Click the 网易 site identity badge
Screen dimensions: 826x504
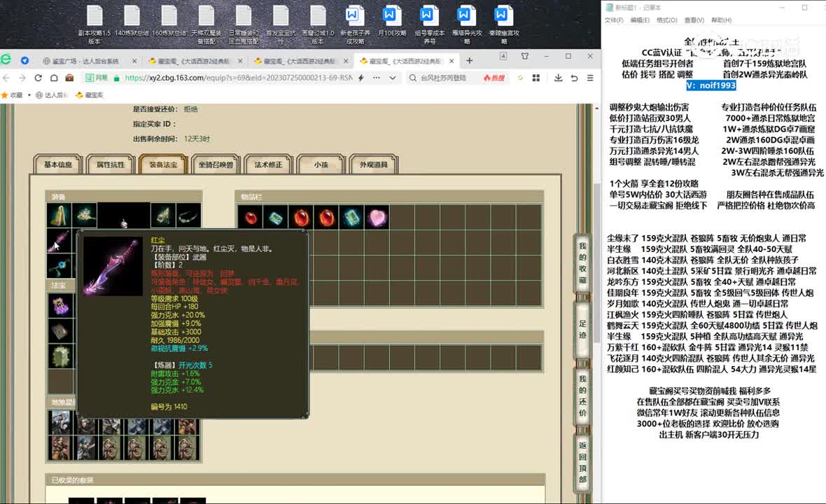(97, 78)
